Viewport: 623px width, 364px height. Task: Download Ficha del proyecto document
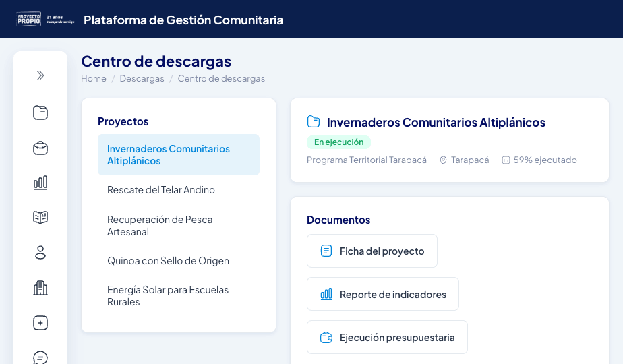coord(372,251)
